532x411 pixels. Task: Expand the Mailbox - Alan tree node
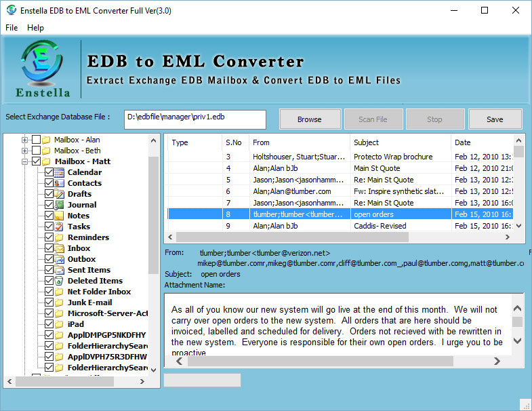25,140
